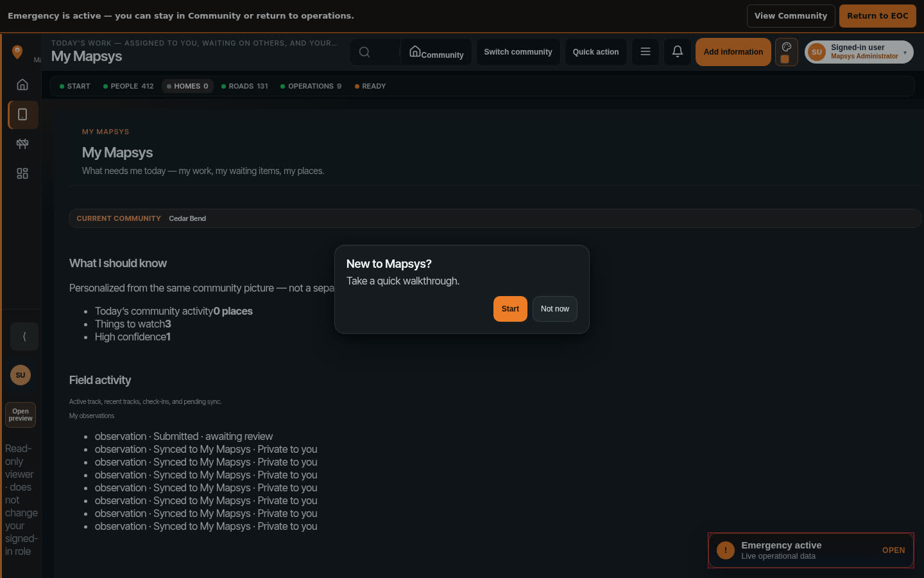924x578 pixels.
Task: Click the 'Field activity' heading
Action: (x=100, y=380)
